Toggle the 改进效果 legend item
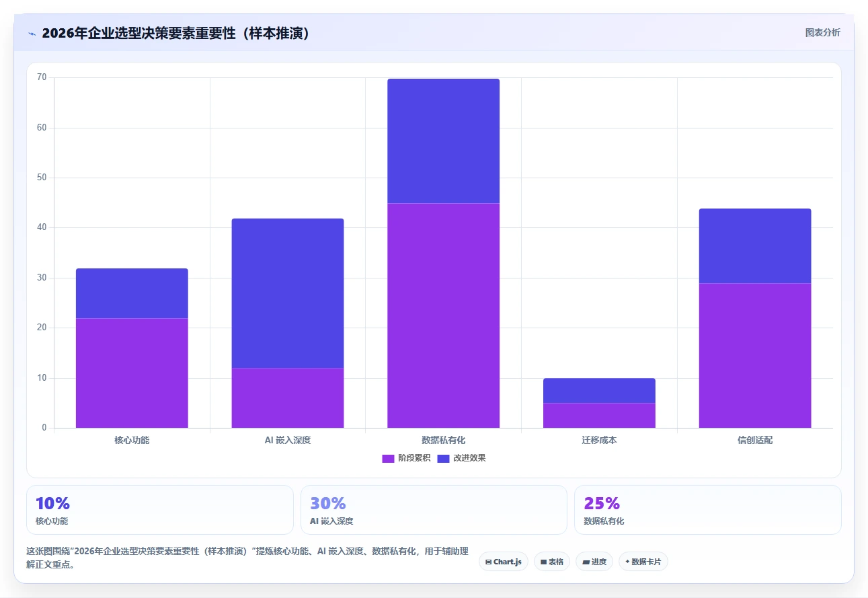The image size is (868, 598). (461, 458)
